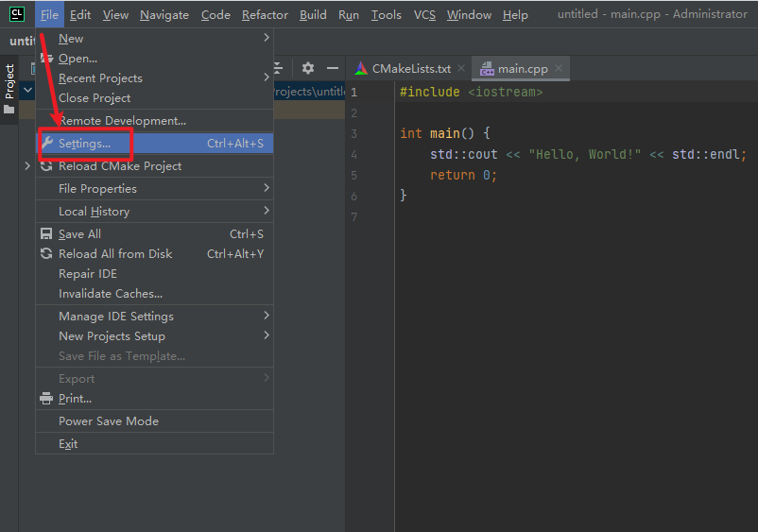Close the main.cpp editor tab

pos(558,69)
